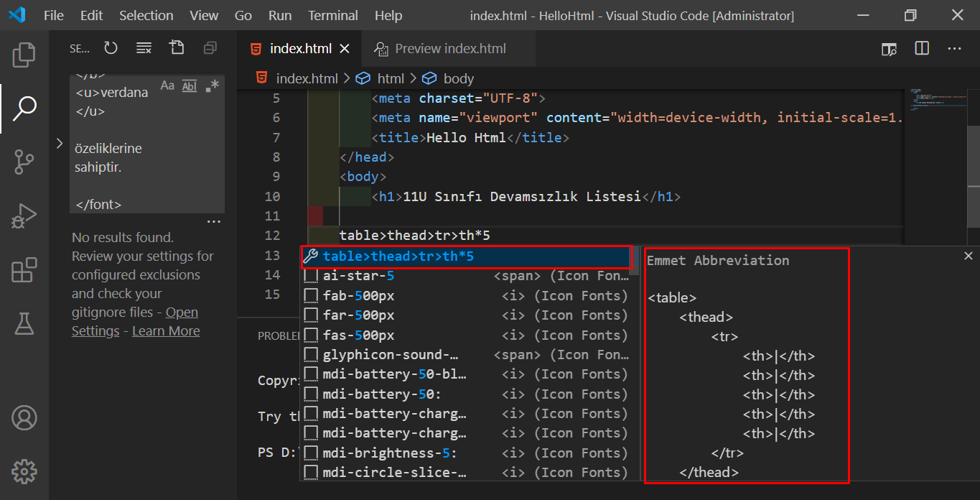Viewport: 980px width, 500px height.
Task: Refresh the search results
Action: [111, 48]
